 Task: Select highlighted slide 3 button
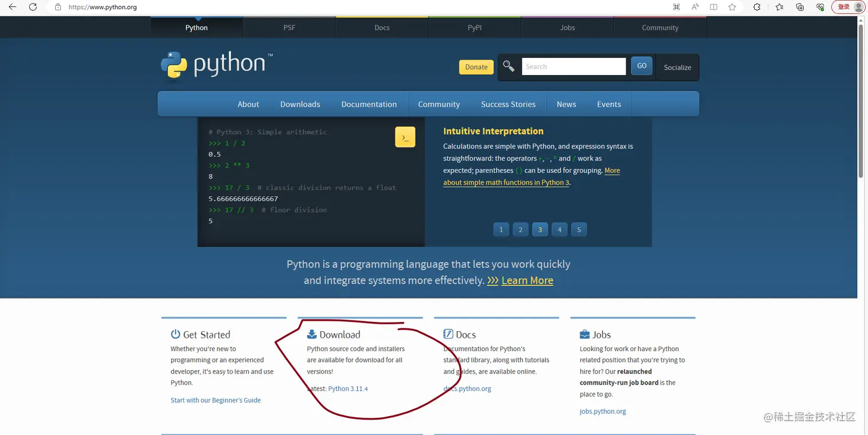[540, 230]
